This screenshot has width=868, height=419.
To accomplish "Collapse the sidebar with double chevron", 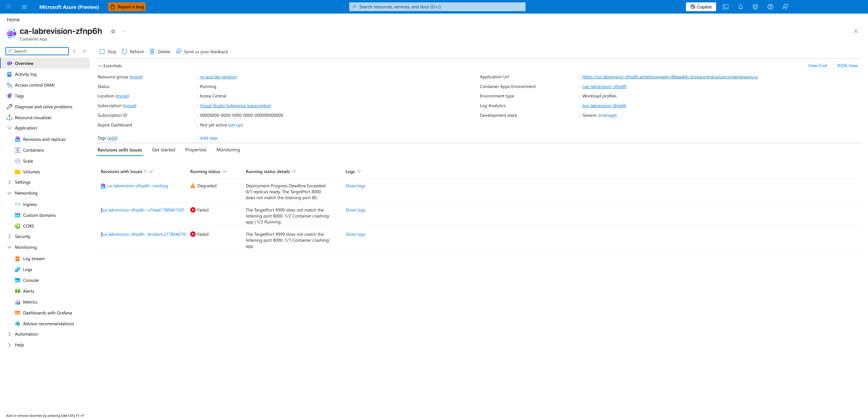I will 85,51.
